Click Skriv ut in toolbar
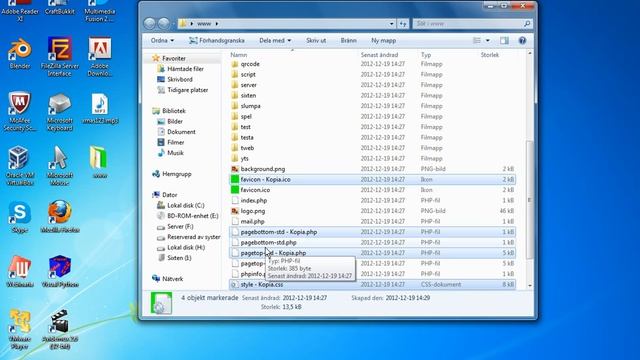 316,40
